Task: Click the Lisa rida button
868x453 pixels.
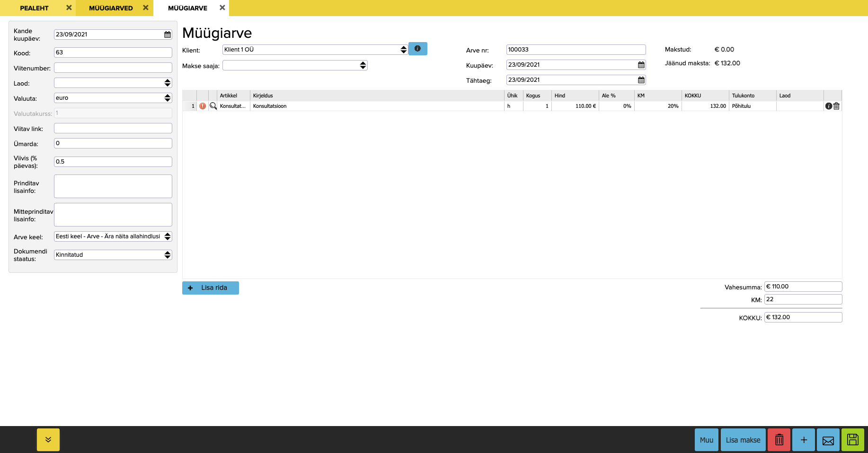Action: (x=211, y=287)
